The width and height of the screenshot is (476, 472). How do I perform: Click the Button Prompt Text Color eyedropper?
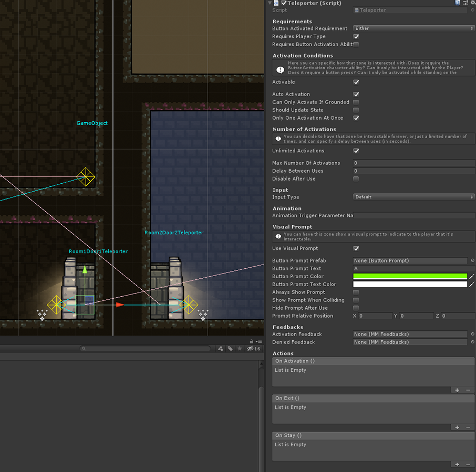pos(472,284)
